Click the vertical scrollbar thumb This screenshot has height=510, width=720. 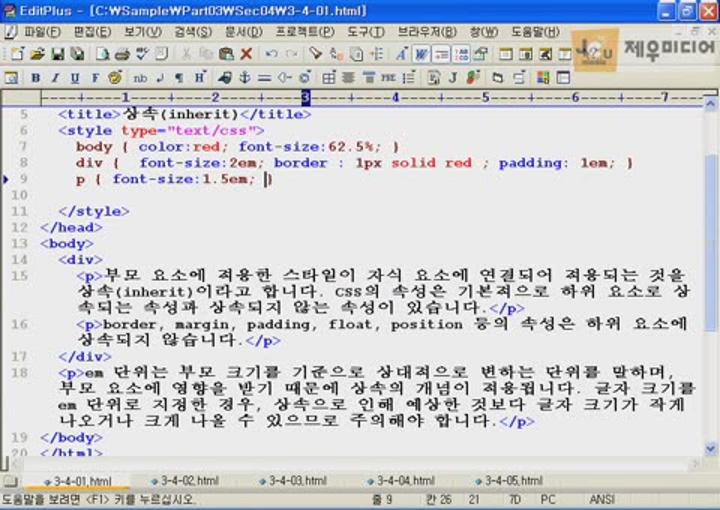[710, 241]
